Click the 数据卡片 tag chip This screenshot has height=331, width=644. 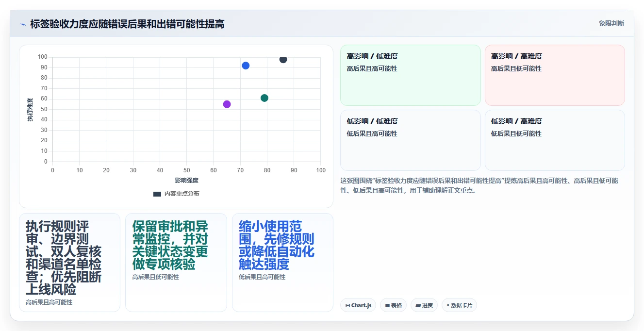point(459,305)
